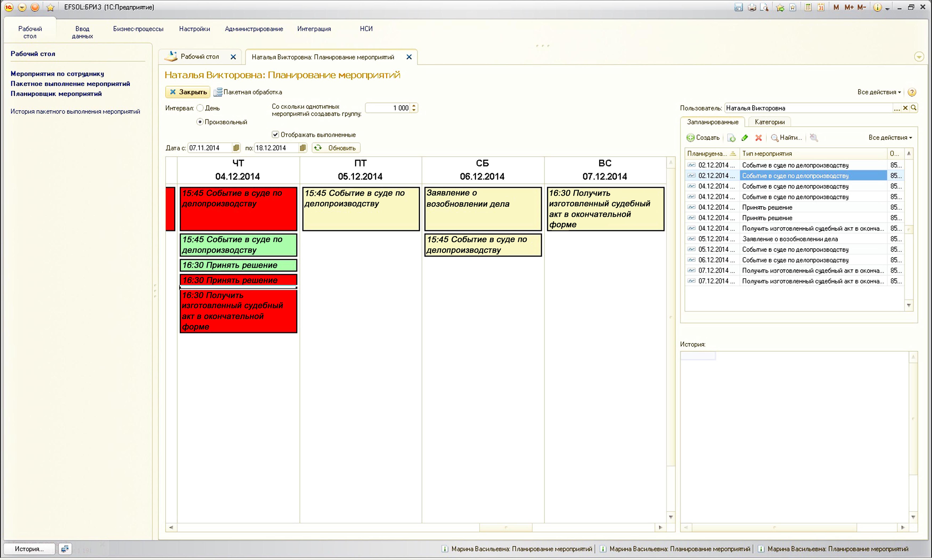Open the calendar icon in title bar
The width and height of the screenshot is (932, 560).
pyautogui.click(x=821, y=7)
